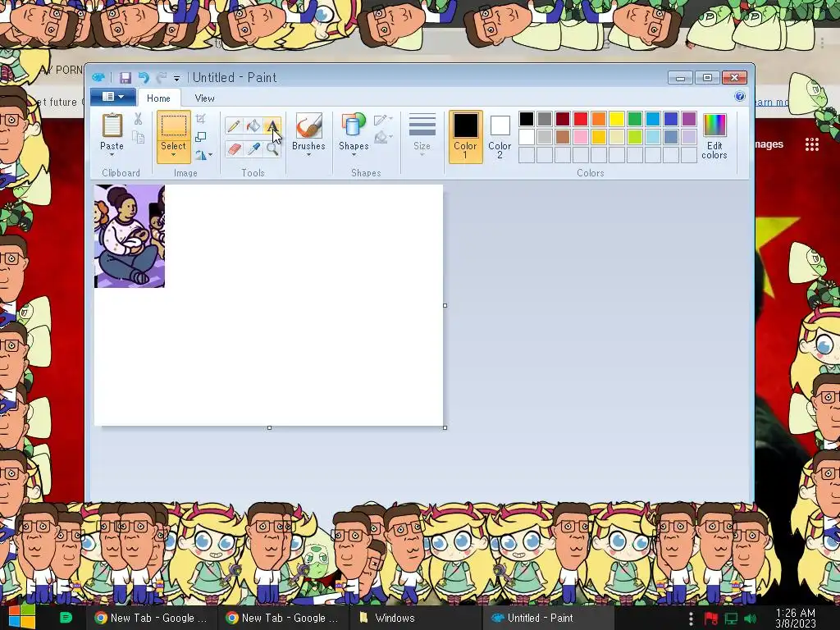Viewport: 840px width, 630px height.
Task: Open the Paste dropdown arrow
Action: tap(112, 155)
